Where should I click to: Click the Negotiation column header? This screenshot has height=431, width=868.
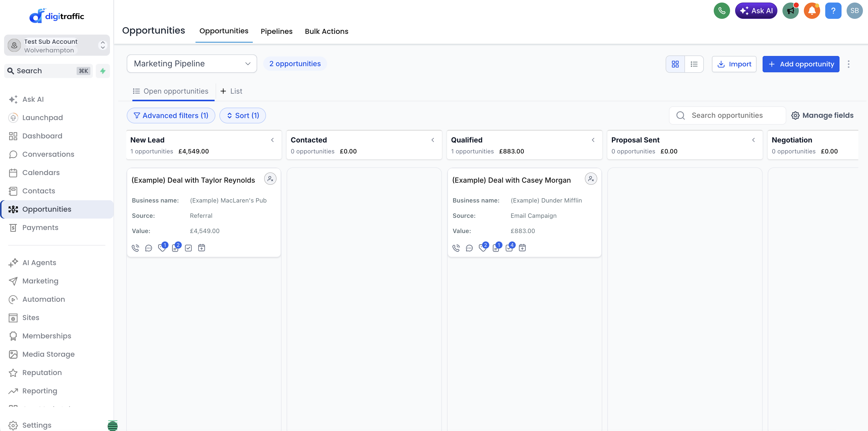tap(813, 145)
